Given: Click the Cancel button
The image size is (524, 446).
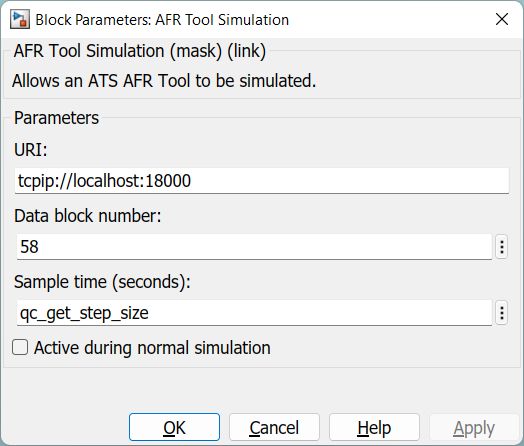Looking at the screenshot, I should pyautogui.click(x=274, y=427).
